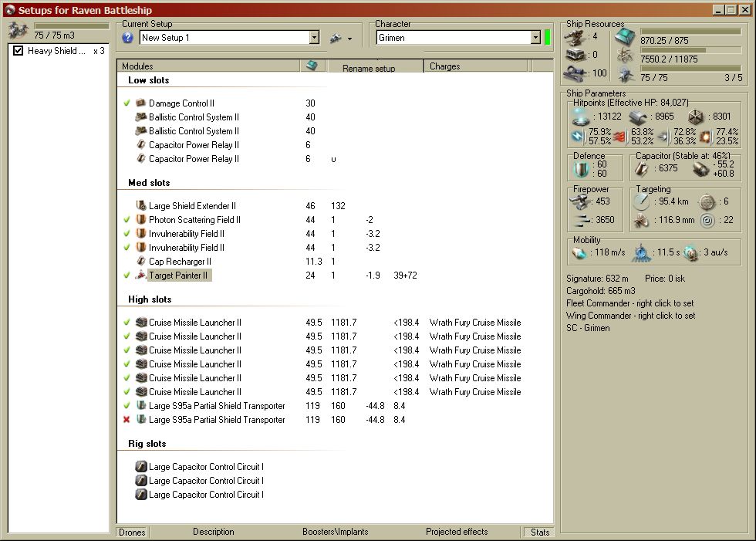This screenshot has width=756, height=541.
Task: Open the small arrow next to ship icon
Action: pos(350,39)
